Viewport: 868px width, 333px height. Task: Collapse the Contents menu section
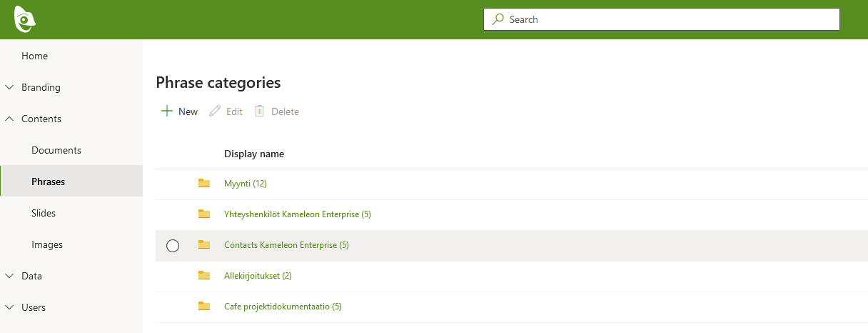point(9,119)
